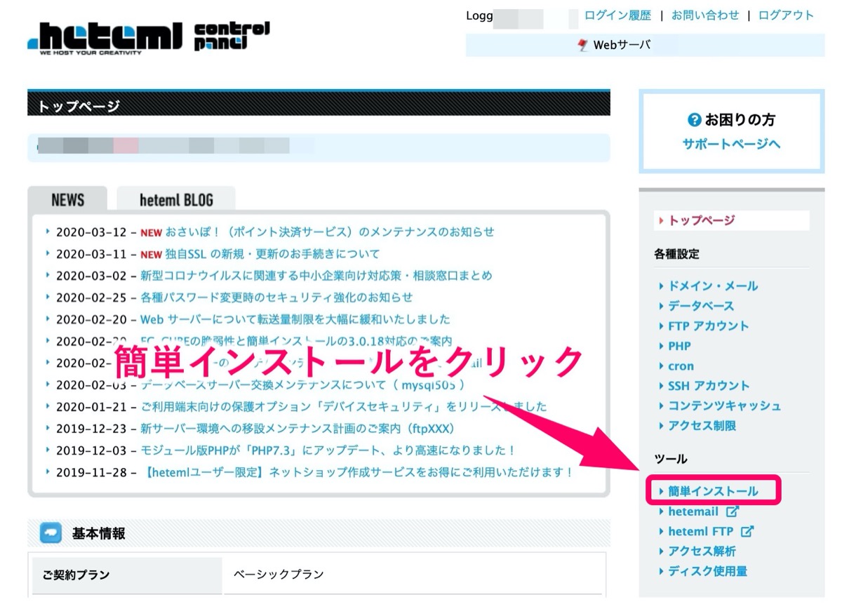The height and width of the screenshot is (616, 842).
Task: Click the heteml control panel logo
Action: pos(148,38)
